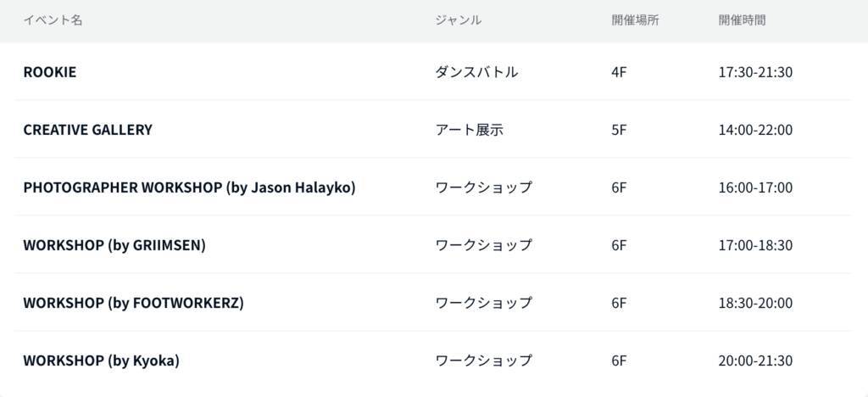
Task: Click WORKSHOP by GRIIMSEN row title
Action: click(114, 245)
